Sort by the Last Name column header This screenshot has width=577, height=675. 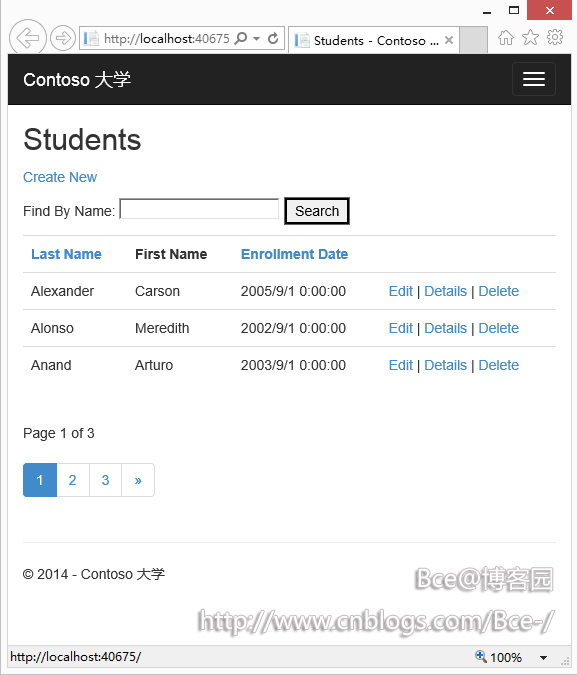click(x=66, y=254)
